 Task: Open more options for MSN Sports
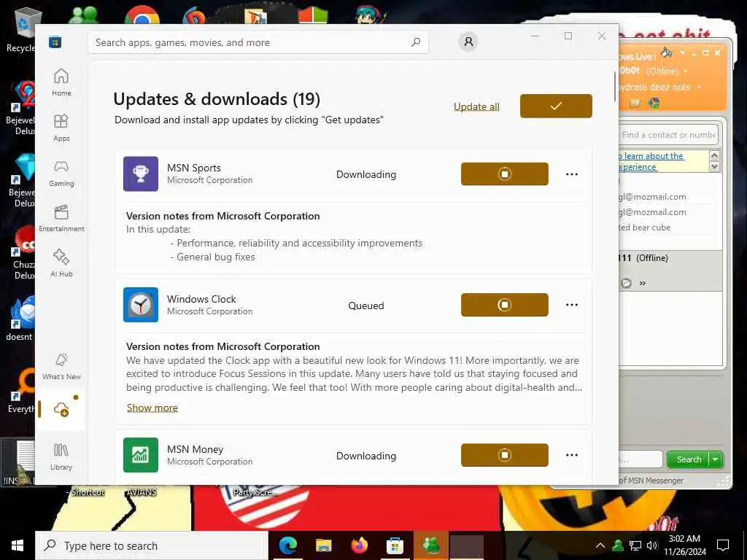tap(572, 174)
